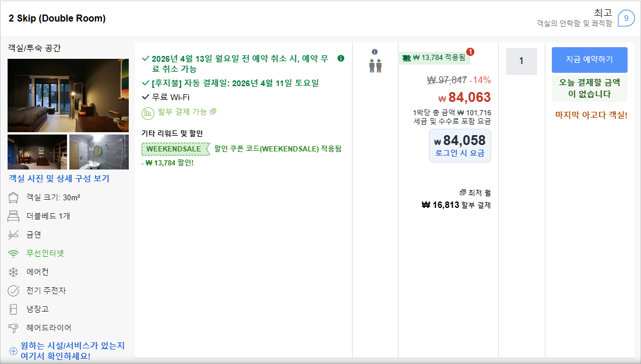This screenshot has height=364, width=641.
Task: Click the two-person occupancy icon
Action: click(x=375, y=67)
